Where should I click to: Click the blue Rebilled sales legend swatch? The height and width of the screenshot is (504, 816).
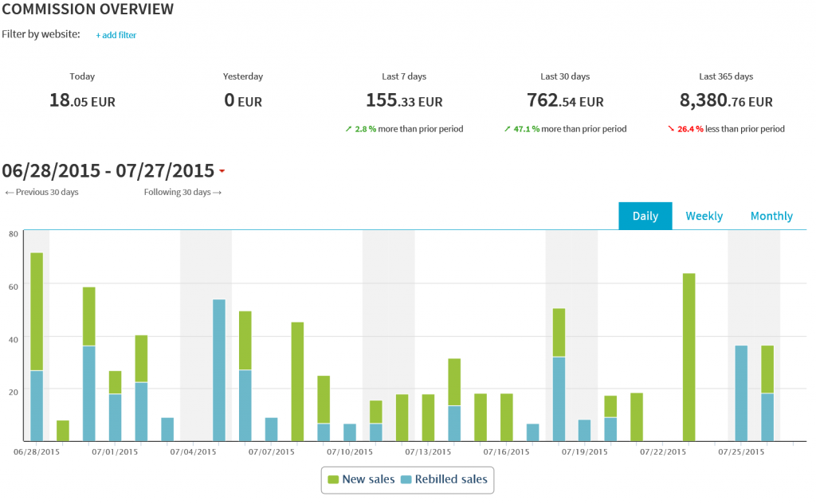[406, 479]
